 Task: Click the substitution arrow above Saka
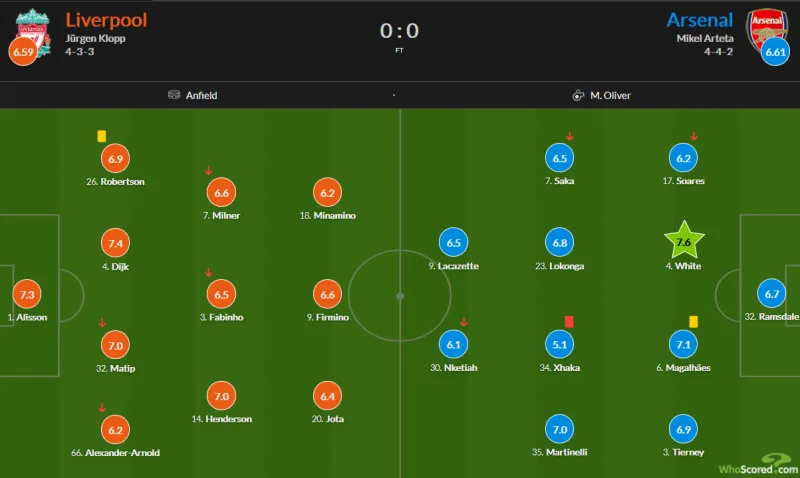click(569, 136)
